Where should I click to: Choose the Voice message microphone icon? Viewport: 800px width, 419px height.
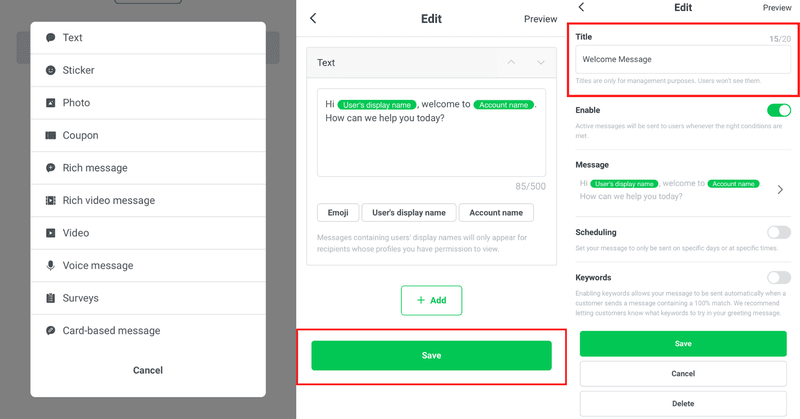coord(51,265)
